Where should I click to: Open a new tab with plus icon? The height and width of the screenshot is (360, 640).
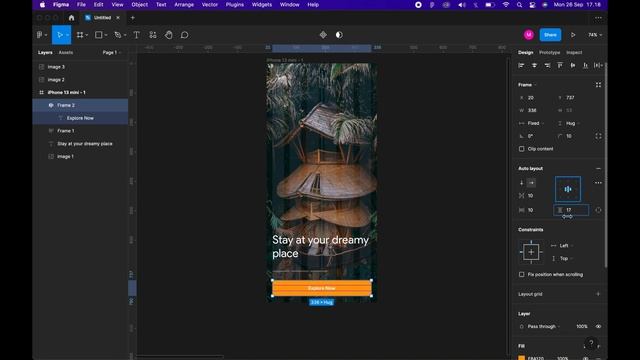133,18
